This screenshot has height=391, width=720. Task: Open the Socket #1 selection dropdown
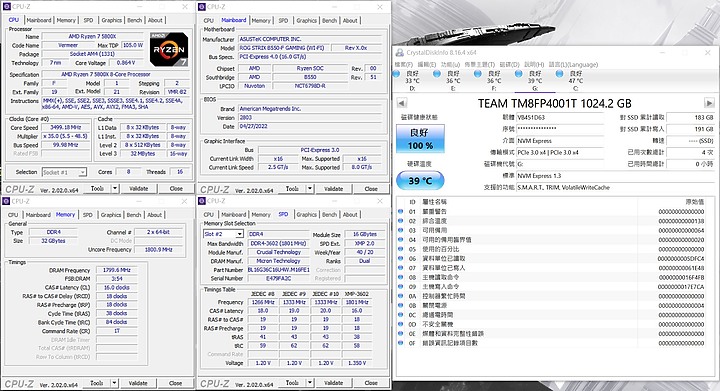click(x=82, y=172)
